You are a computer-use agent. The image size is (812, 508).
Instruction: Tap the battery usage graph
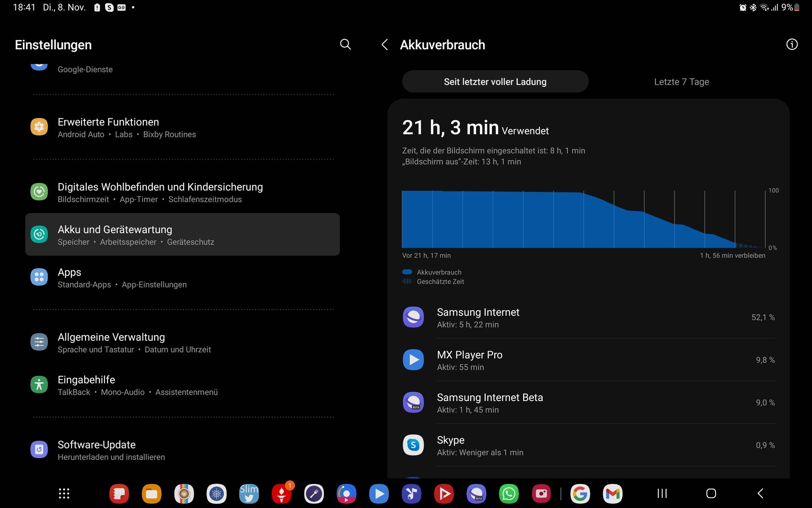583,219
